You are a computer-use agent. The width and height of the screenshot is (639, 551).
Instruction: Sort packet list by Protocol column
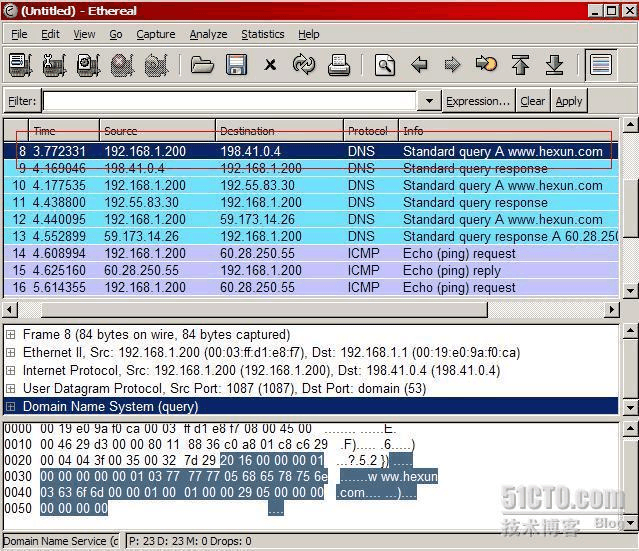coord(369,131)
